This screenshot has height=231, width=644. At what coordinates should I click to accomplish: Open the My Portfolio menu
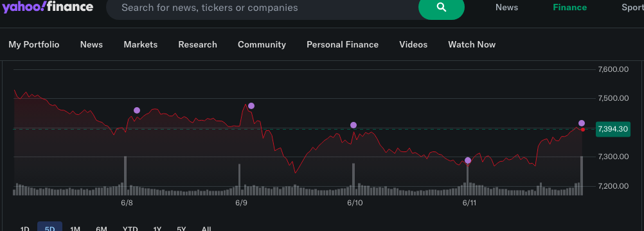(x=33, y=44)
